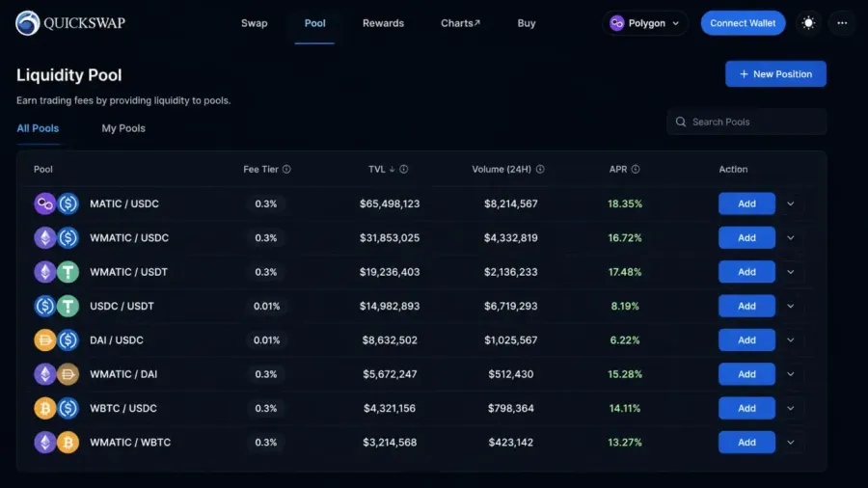Click the New Position button
Viewport: 868px width, 488px height.
click(775, 74)
